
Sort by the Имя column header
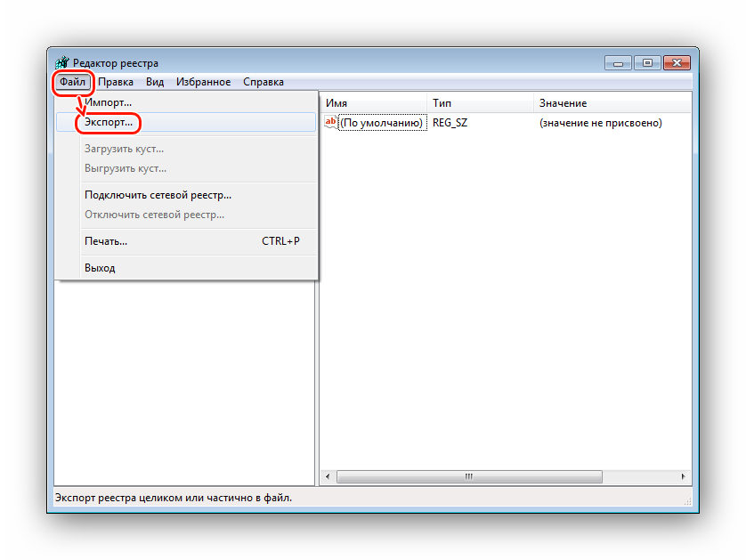click(x=372, y=103)
